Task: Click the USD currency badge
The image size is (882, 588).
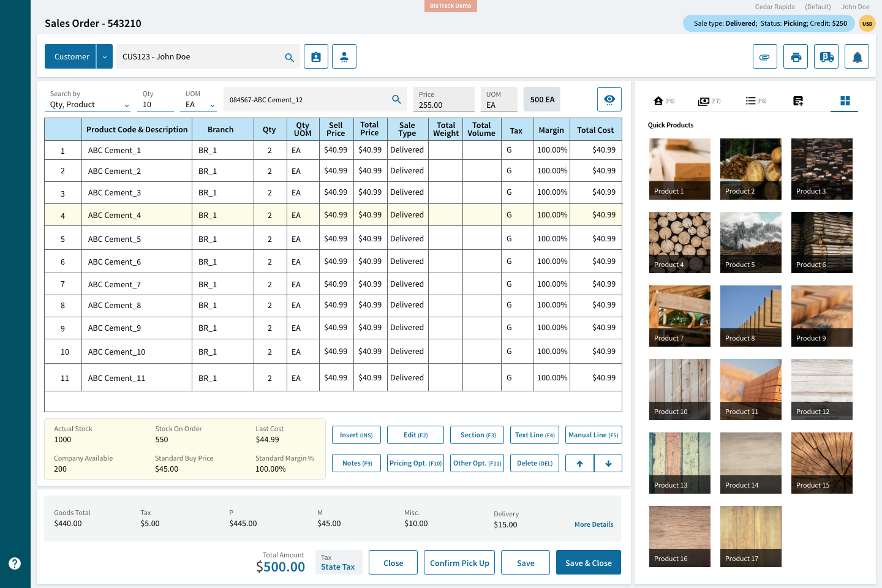Action: tap(867, 23)
